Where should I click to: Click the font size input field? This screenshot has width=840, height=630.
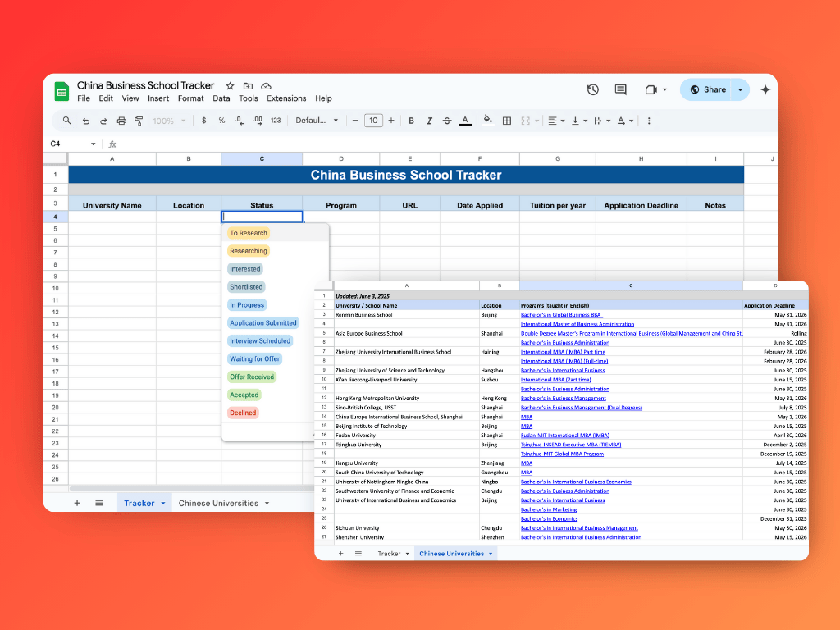click(373, 121)
